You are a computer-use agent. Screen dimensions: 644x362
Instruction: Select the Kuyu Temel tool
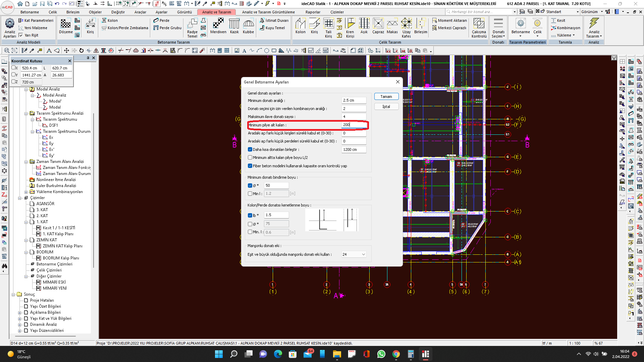[x=272, y=28]
